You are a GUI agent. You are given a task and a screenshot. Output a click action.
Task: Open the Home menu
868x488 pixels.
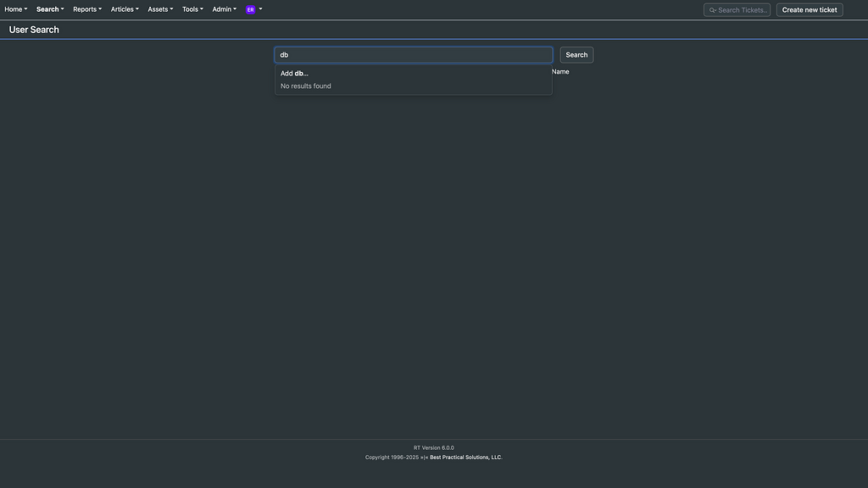click(x=13, y=8)
